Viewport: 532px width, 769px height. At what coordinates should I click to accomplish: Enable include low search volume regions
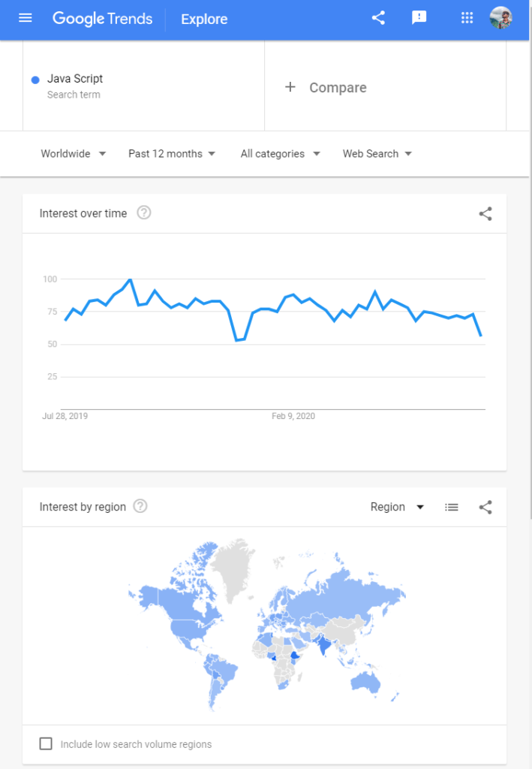pyautogui.click(x=46, y=744)
